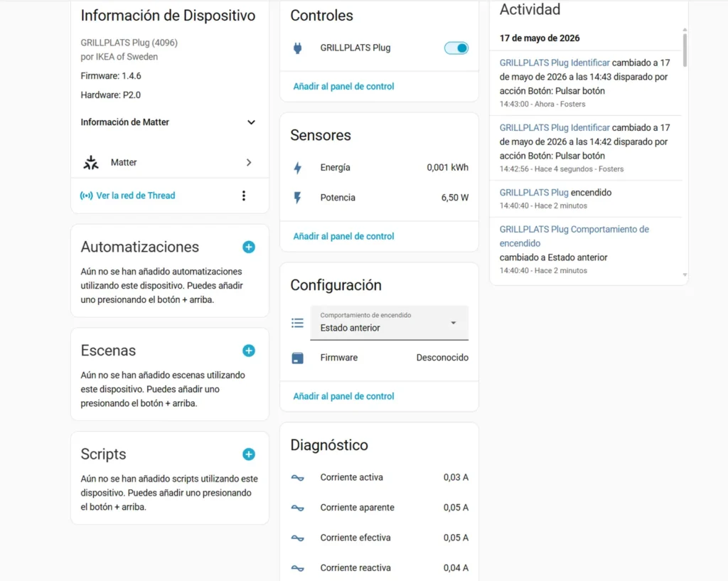Screen dimensions: 728x581
Task: Click Añadir al panel de control under Configuración
Action: coord(343,396)
